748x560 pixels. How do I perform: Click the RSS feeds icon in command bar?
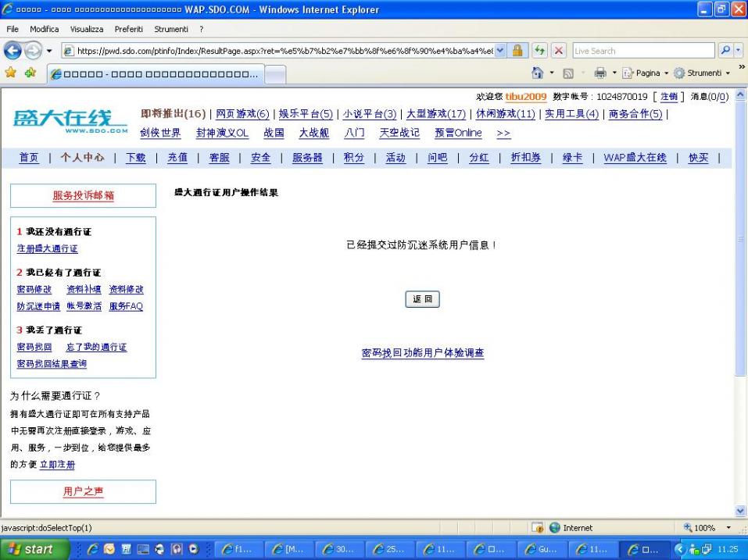[568, 73]
